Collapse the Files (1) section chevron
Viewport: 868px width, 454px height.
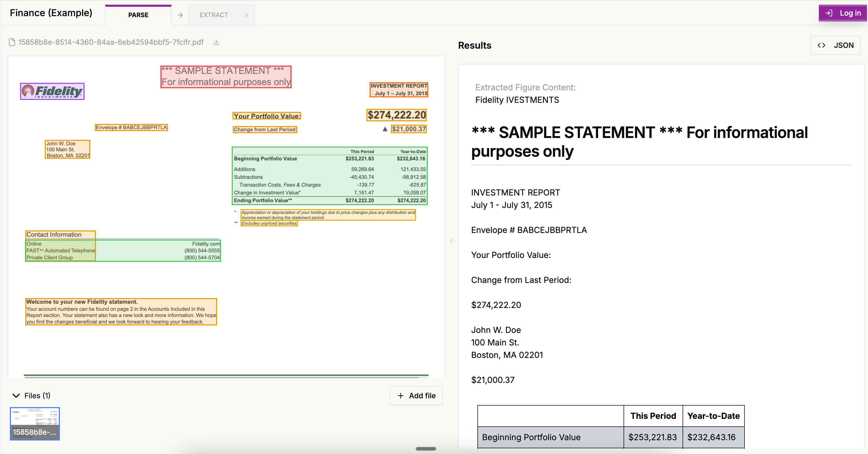tap(16, 396)
